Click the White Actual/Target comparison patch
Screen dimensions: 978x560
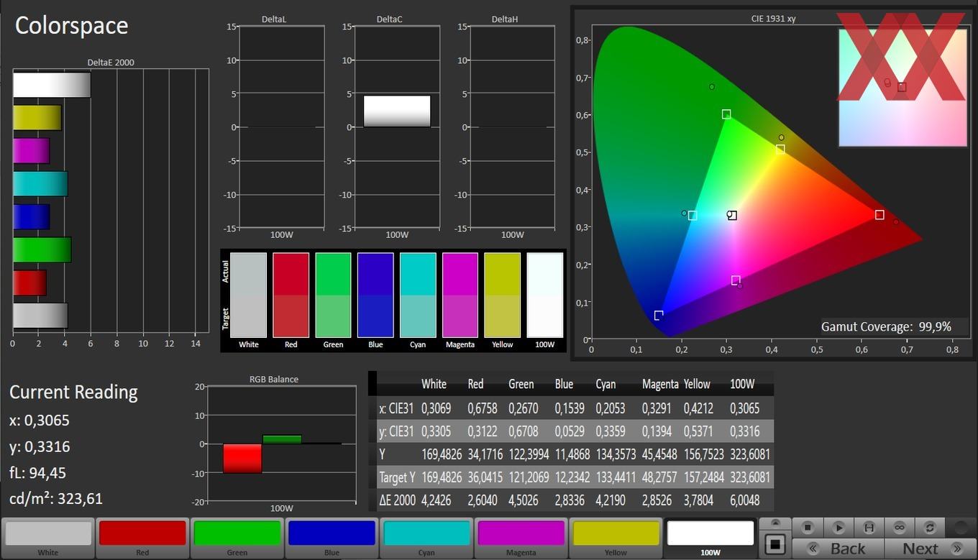249,295
